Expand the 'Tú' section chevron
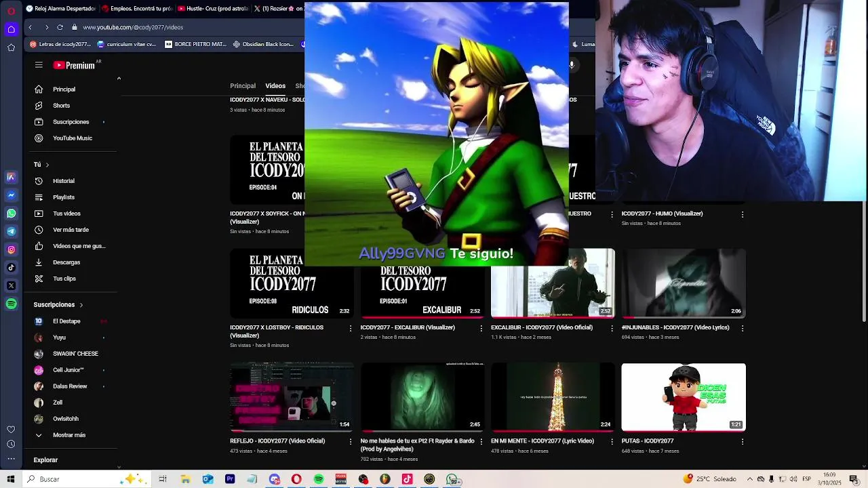868x488 pixels. coord(47,165)
